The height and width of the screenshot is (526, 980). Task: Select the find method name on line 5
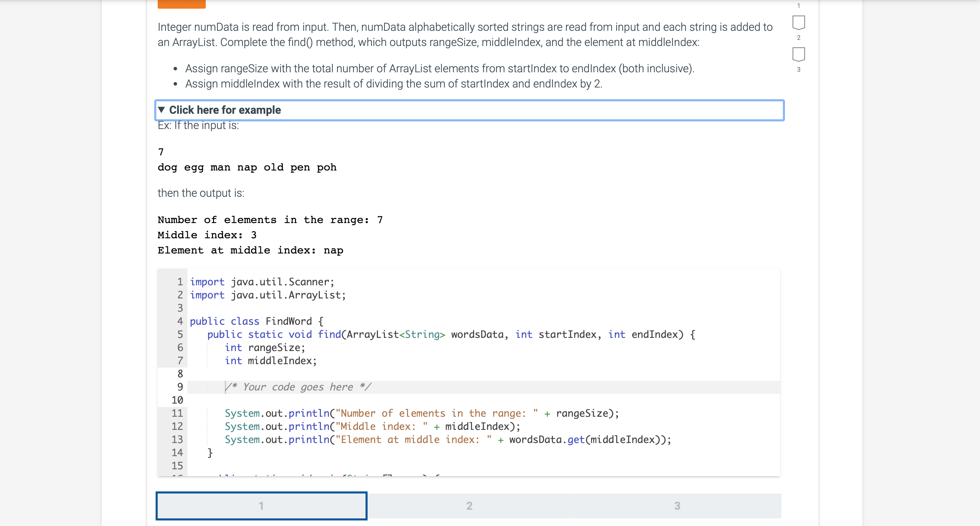pos(329,334)
